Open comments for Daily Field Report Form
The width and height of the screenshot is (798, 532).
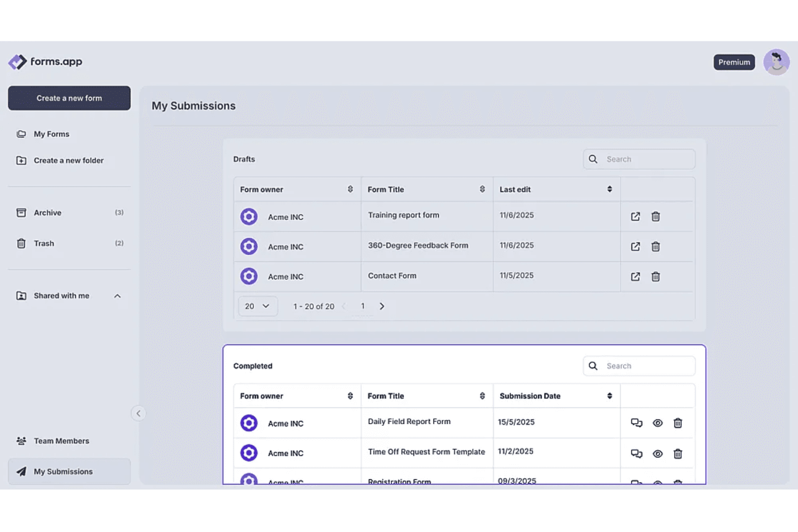pyautogui.click(x=637, y=423)
